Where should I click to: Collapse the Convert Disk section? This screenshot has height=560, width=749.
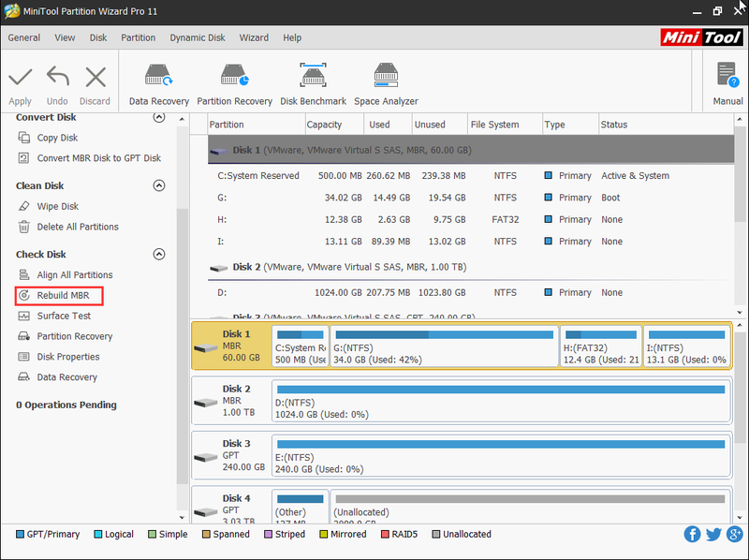click(x=158, y=117)
